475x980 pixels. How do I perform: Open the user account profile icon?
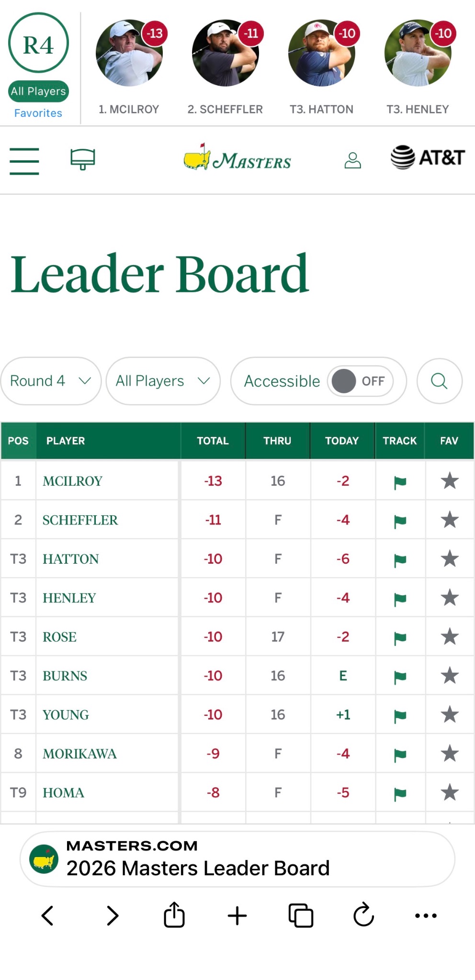[352, 160]
